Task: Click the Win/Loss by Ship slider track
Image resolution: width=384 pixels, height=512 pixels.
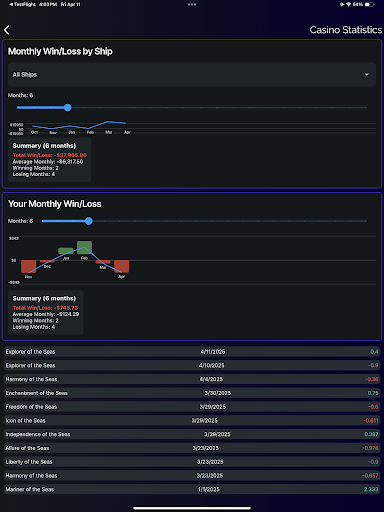Action: [192, 107]
